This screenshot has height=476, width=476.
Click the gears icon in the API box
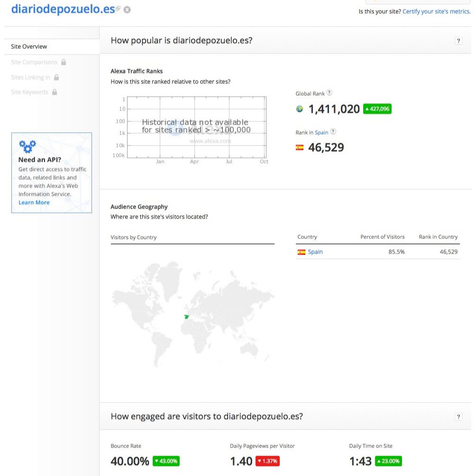pyautogui.click(x=27, y=146)
